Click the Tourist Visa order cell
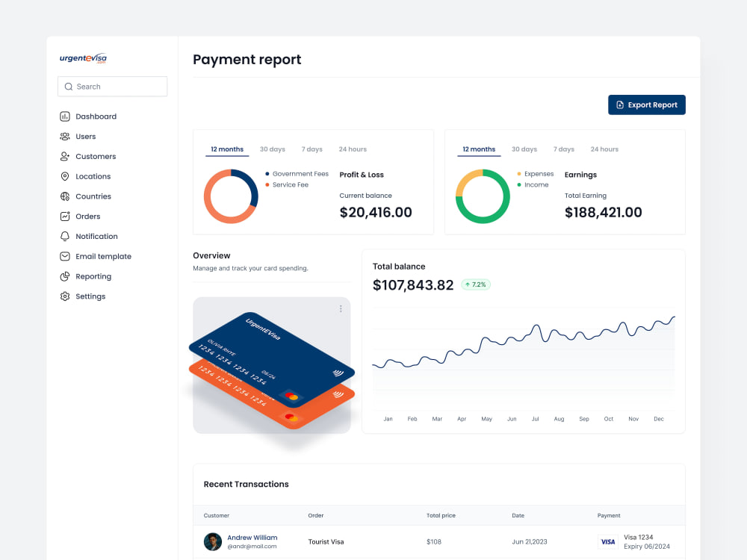The height and width of the screenshot is (560, 747). pos(326,542)
